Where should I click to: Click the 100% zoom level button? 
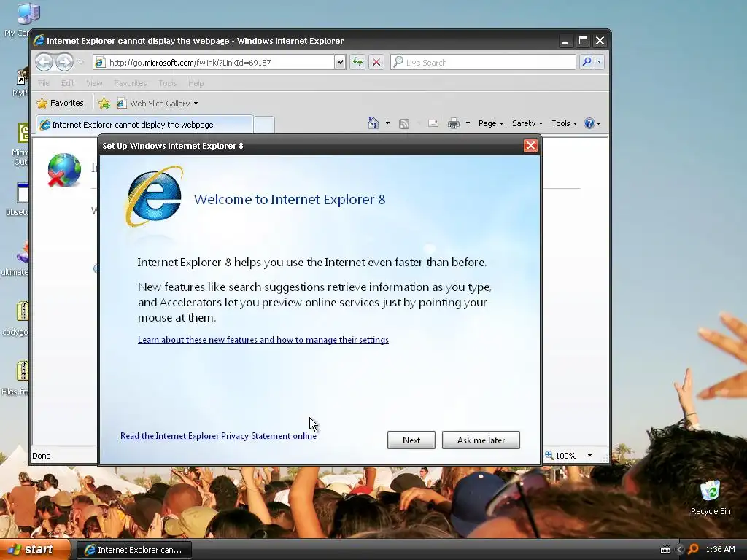coord(561,456)
